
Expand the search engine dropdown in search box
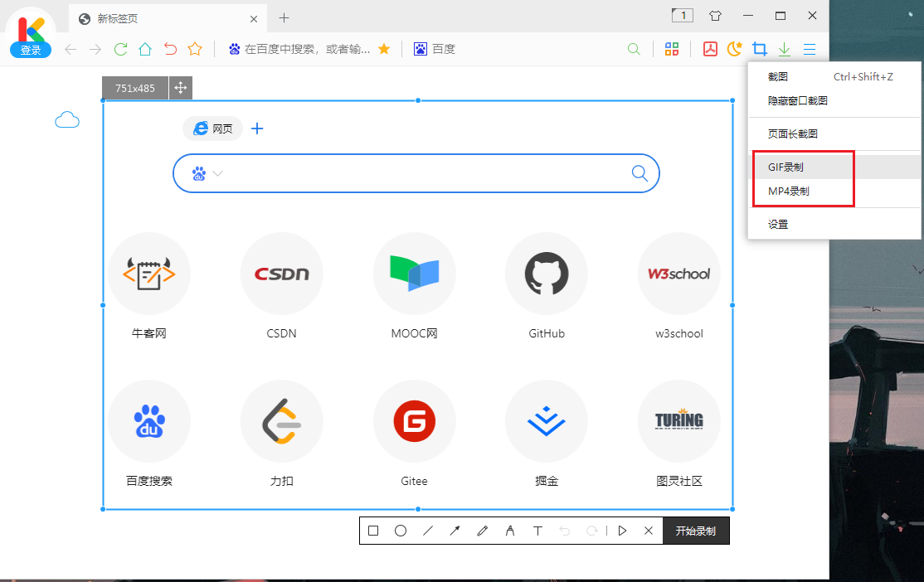pos(217,173)
